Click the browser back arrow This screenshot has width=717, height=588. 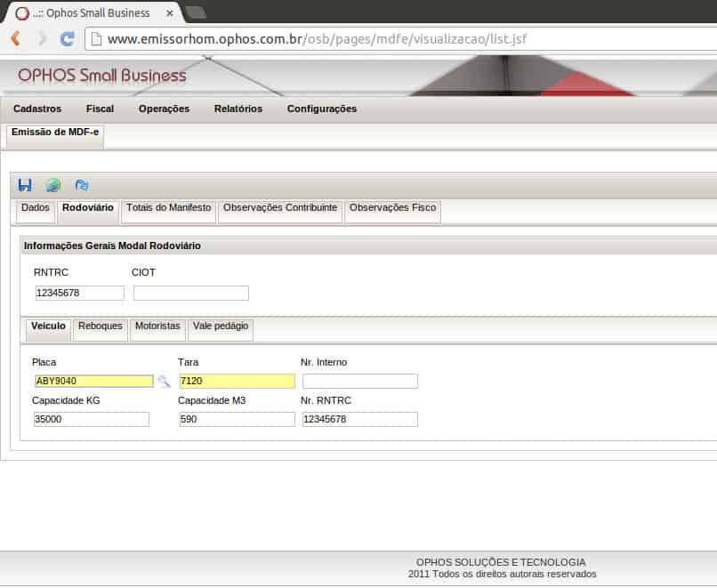(15, 38)
